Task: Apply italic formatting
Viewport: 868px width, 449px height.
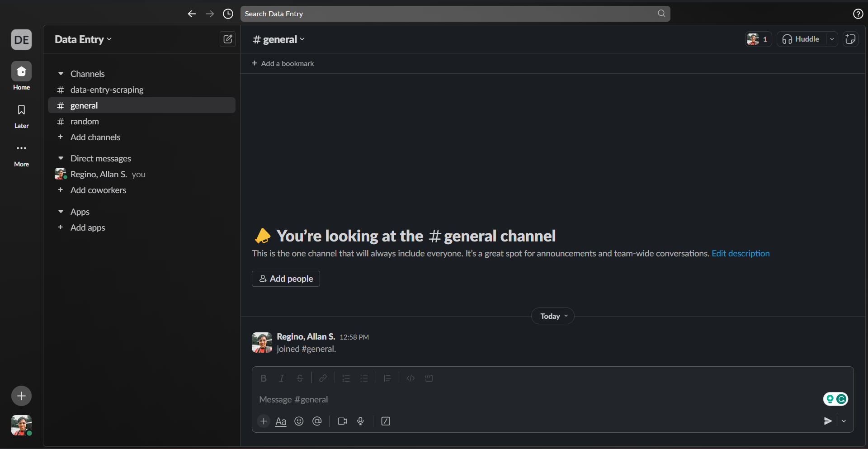Action: point(282,378)
